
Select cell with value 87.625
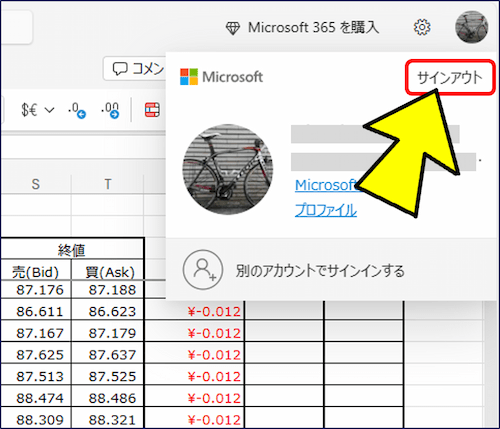pos(36,353)
